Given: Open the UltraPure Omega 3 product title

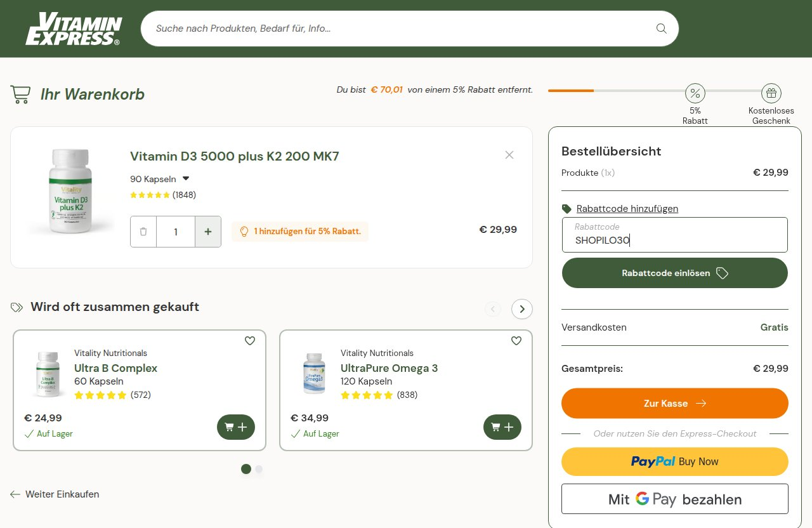Looking at the screenshot, I should [389, 368].
